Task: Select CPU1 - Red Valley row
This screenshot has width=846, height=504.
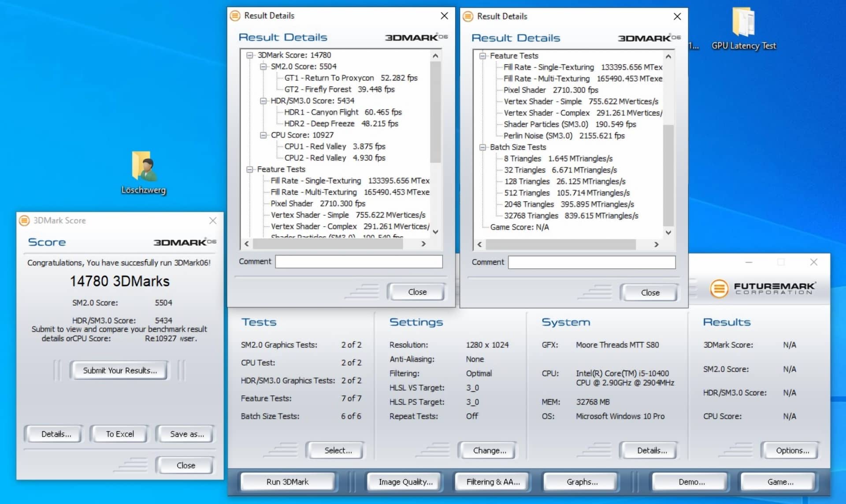Action: point(335,146)
